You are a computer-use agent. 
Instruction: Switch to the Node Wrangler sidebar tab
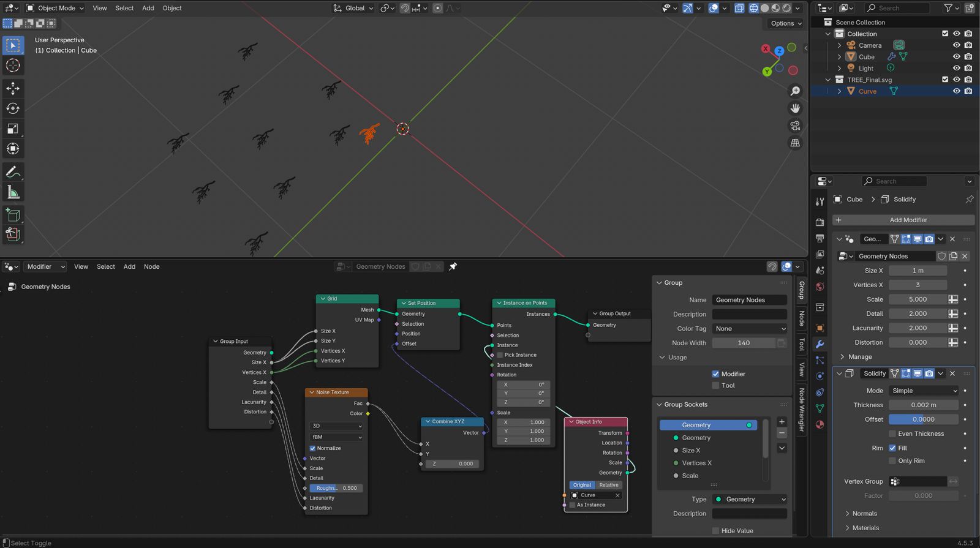tap(801, 410)
